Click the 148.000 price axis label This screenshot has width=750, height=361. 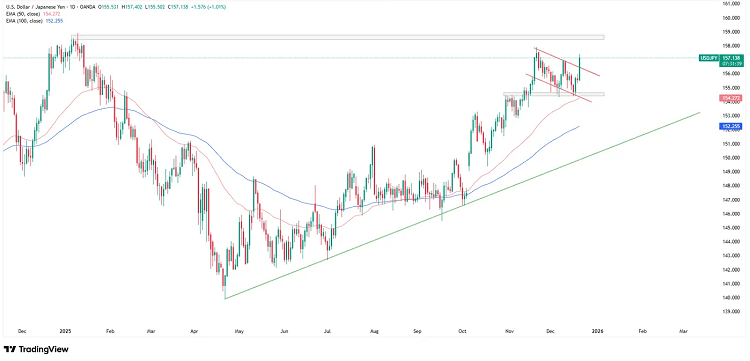click(731, 186)
